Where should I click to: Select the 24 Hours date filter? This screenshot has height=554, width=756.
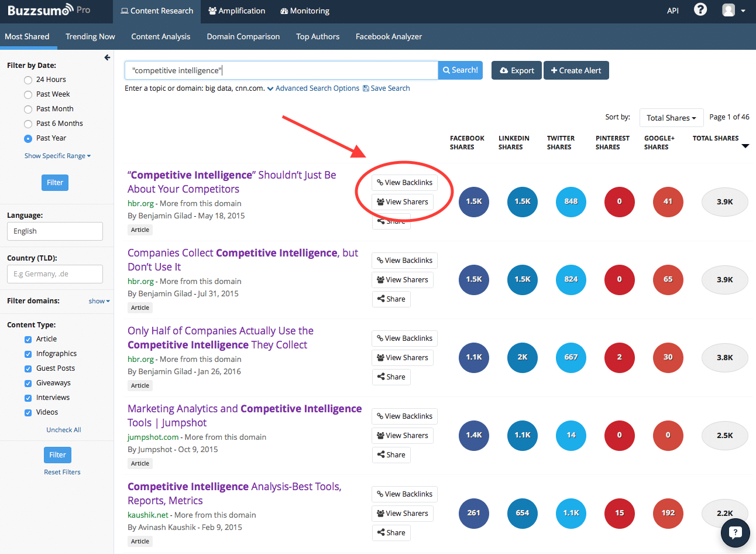pos(28,80)
